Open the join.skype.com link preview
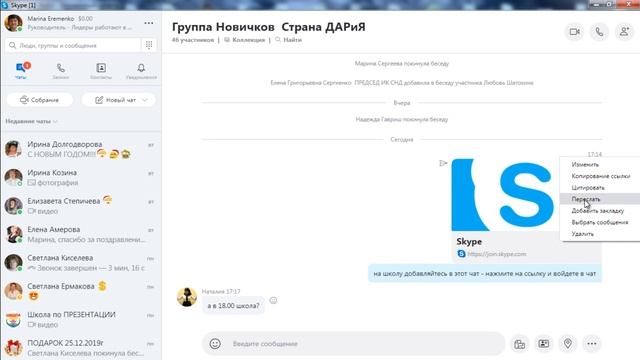 pyautogui.click(x=497, y=254)
